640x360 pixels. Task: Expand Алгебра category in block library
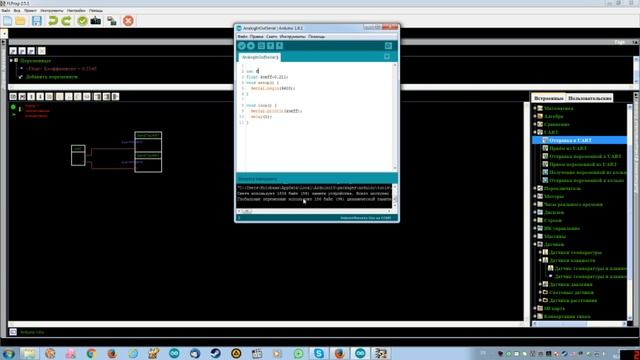(535, 116)
